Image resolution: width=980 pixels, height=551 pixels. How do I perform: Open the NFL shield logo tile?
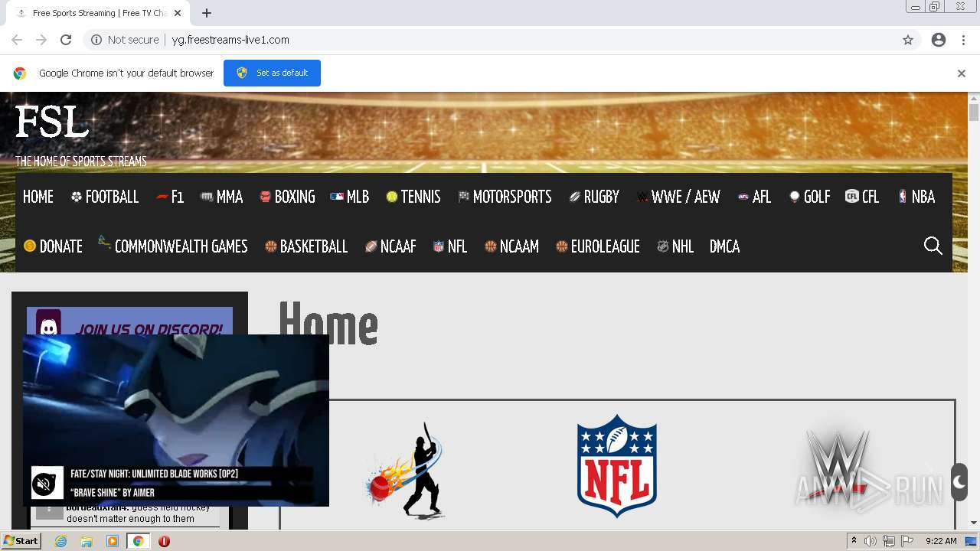point(617,466)
